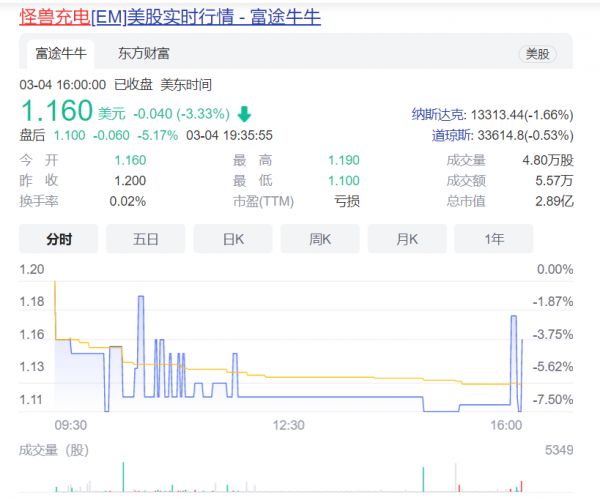
Task: Click the blue price spike near 16:00
Action: coord(514,330)
